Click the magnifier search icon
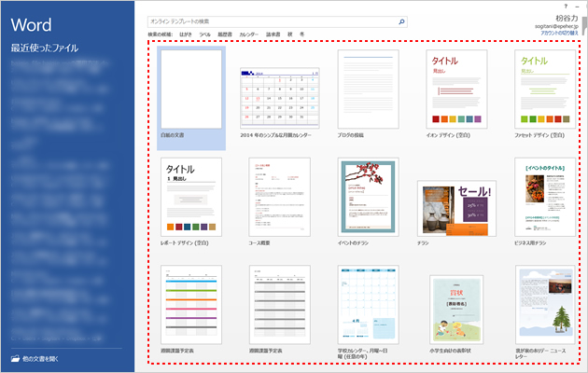This screenshot has width=588, height=373. click(401, 21)
